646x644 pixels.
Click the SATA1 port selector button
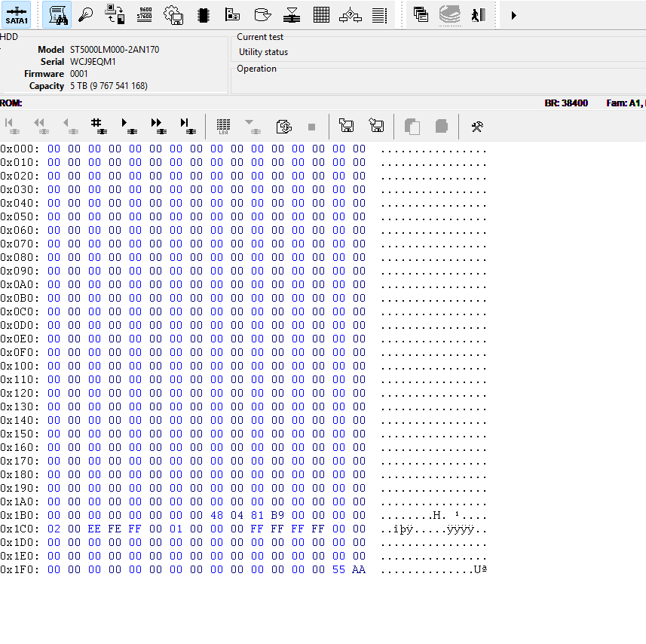(x=17, y=14)
